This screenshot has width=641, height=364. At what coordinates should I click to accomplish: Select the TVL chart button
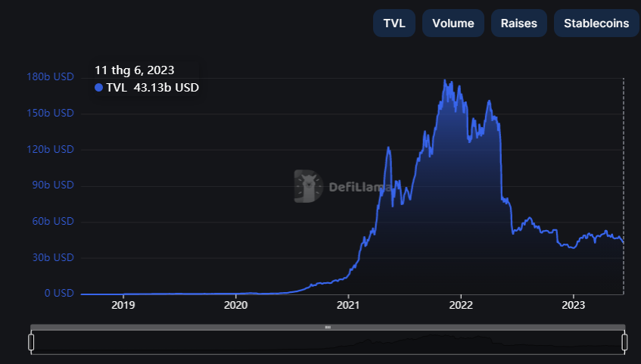pyautogui.click(x=394, y=23)
